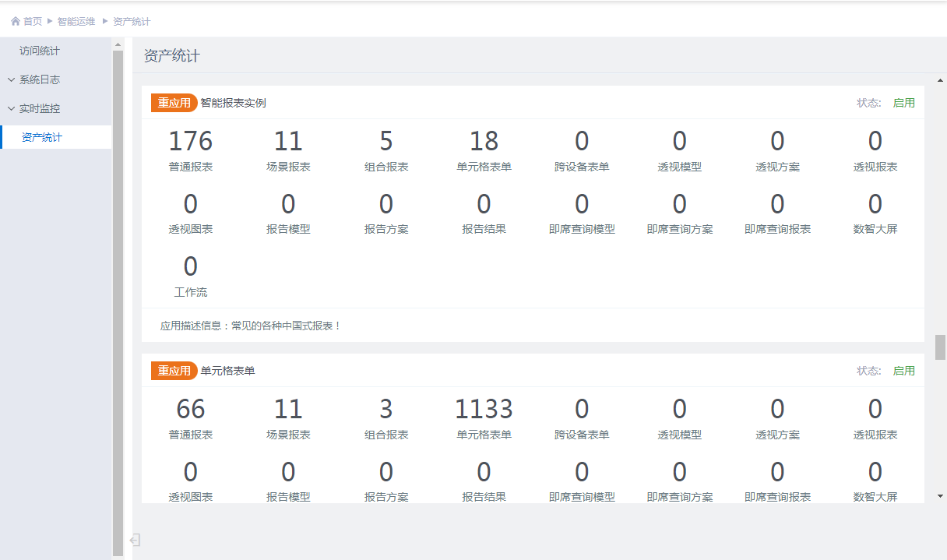Click the 启用 status of 智能报表实例

tap(903, 103)
